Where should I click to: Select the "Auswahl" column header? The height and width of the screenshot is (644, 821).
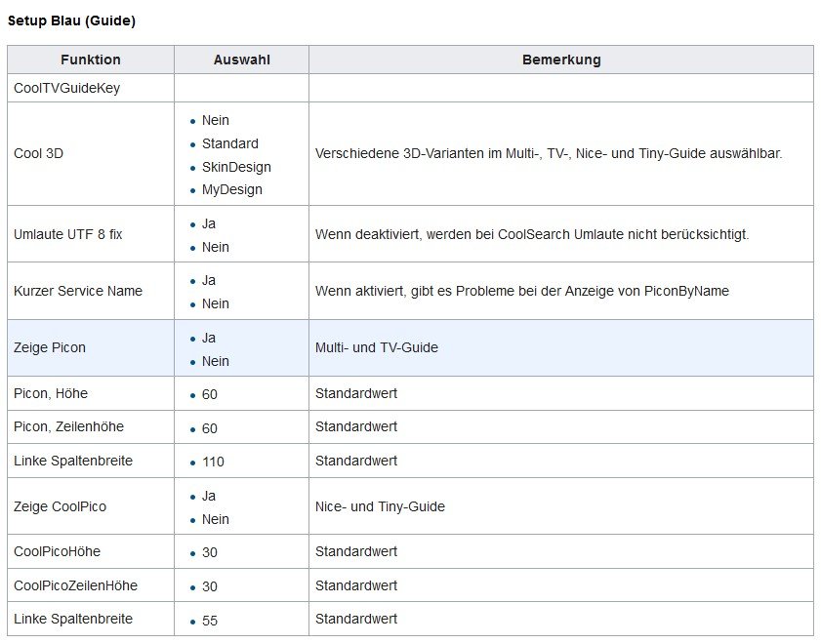coord(241,60)
